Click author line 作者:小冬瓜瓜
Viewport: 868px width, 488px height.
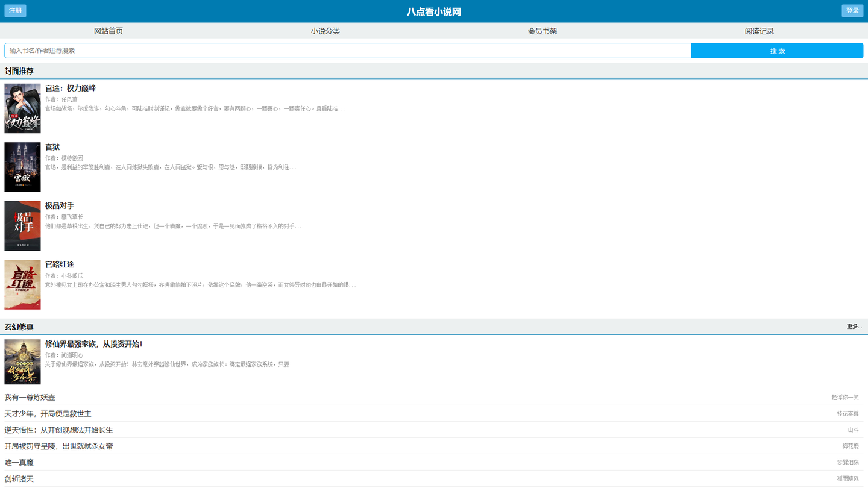coord(64,275)
